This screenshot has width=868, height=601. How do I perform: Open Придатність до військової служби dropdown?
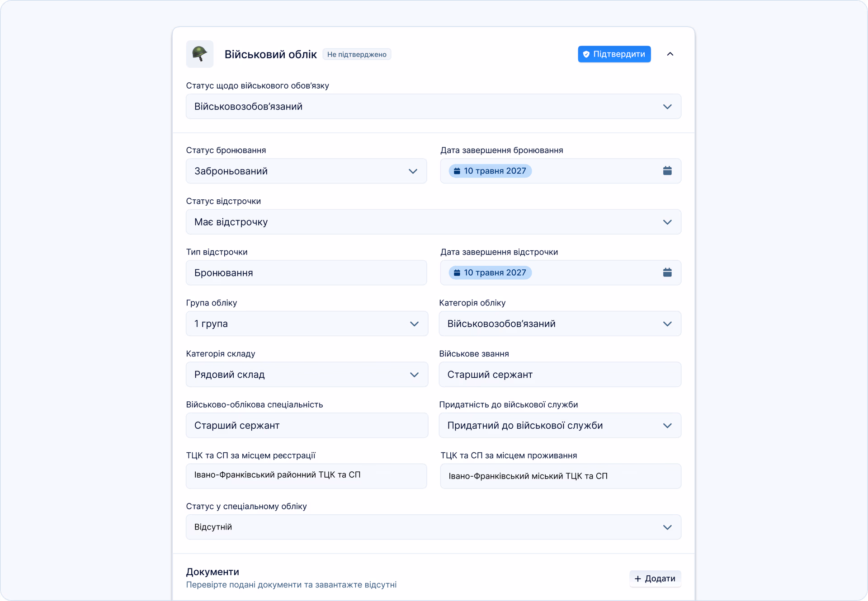point(560,425)
